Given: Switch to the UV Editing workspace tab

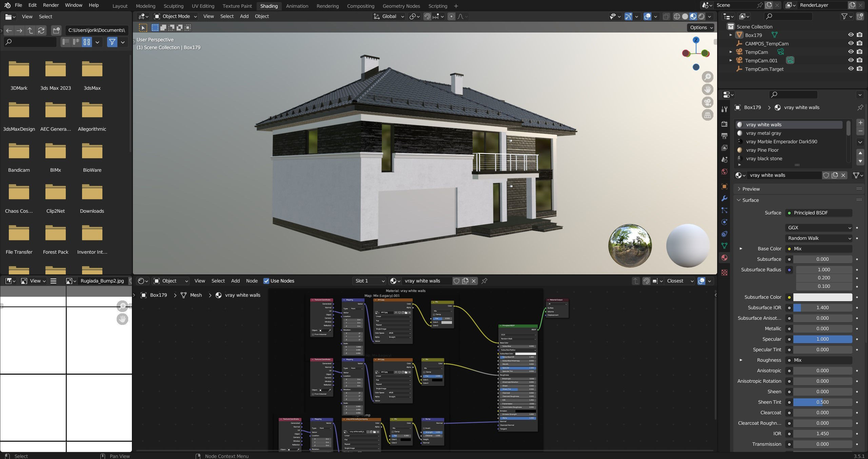Looking at the screenshot, I should point(203,6).
